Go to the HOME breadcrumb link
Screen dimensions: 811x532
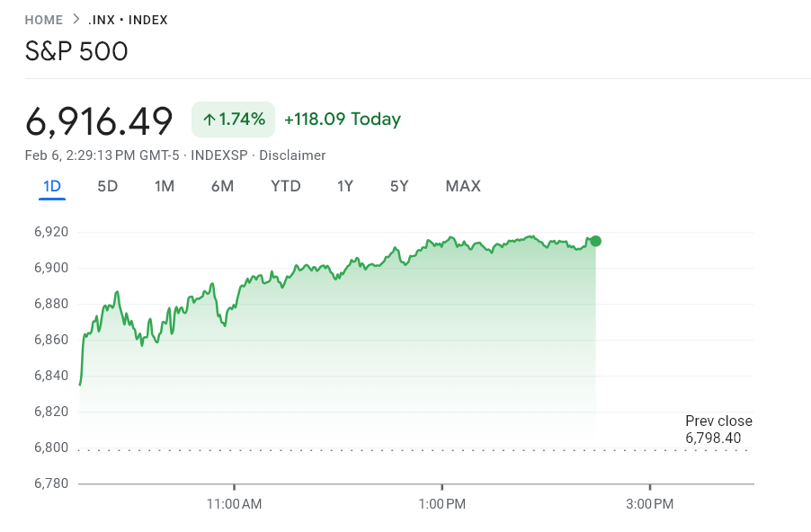click(x=43, y=19)
